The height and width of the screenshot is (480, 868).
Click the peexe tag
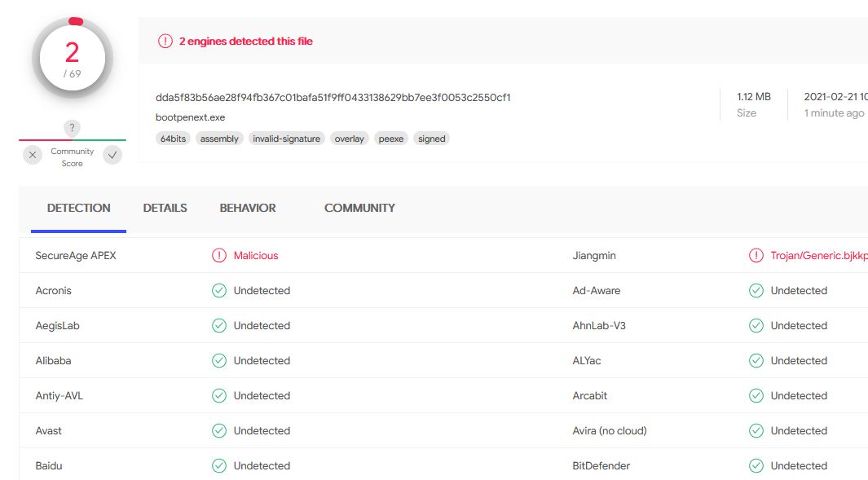click(x=391, y=139)
